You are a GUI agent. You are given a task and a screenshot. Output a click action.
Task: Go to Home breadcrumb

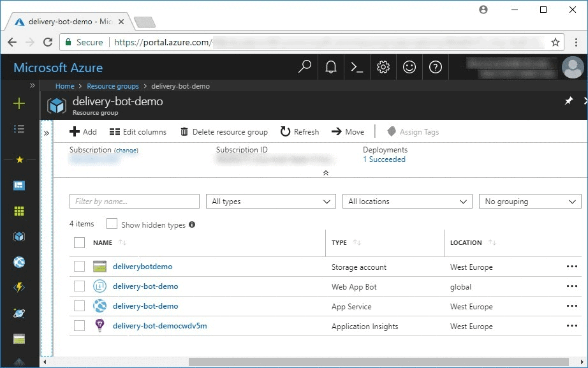pyautogui.click(x=65, y=86)
